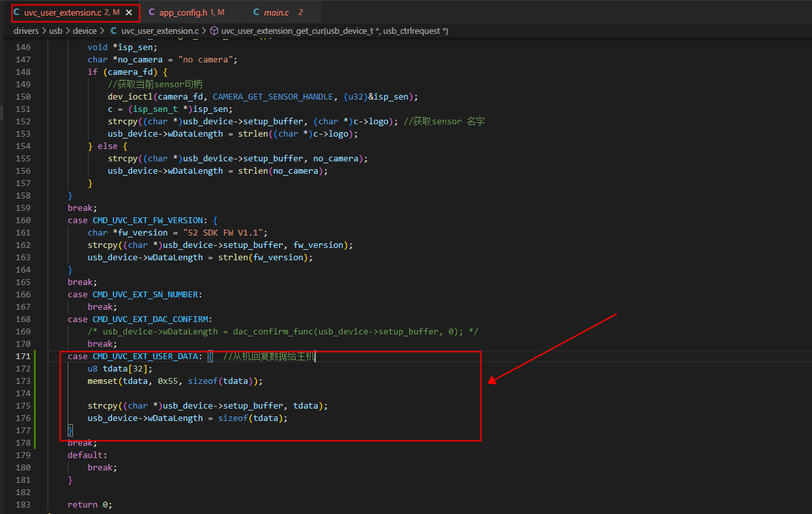Click the C file icon on main.c tab
The height and width of the screenshot is (514, 812).
(257, 12)
